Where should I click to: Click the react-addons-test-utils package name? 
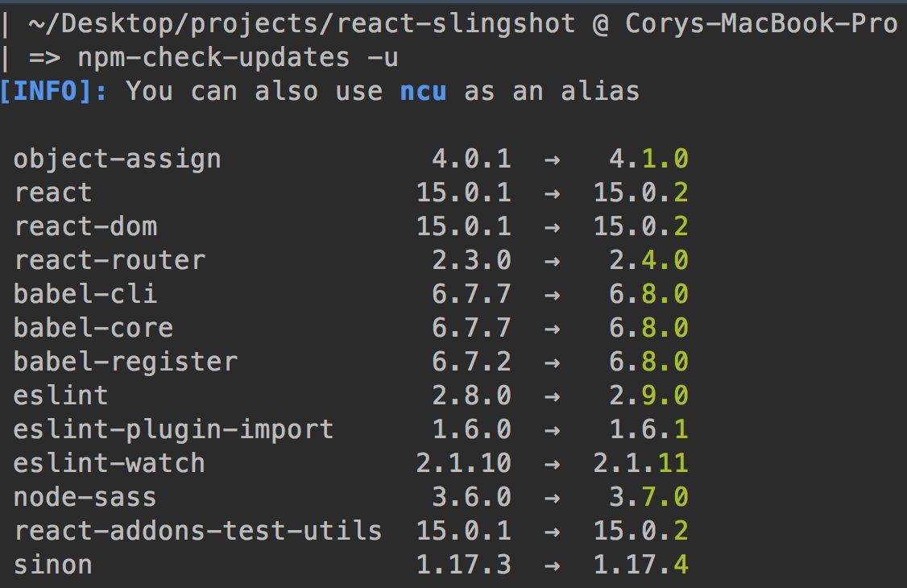click(197, 531)
